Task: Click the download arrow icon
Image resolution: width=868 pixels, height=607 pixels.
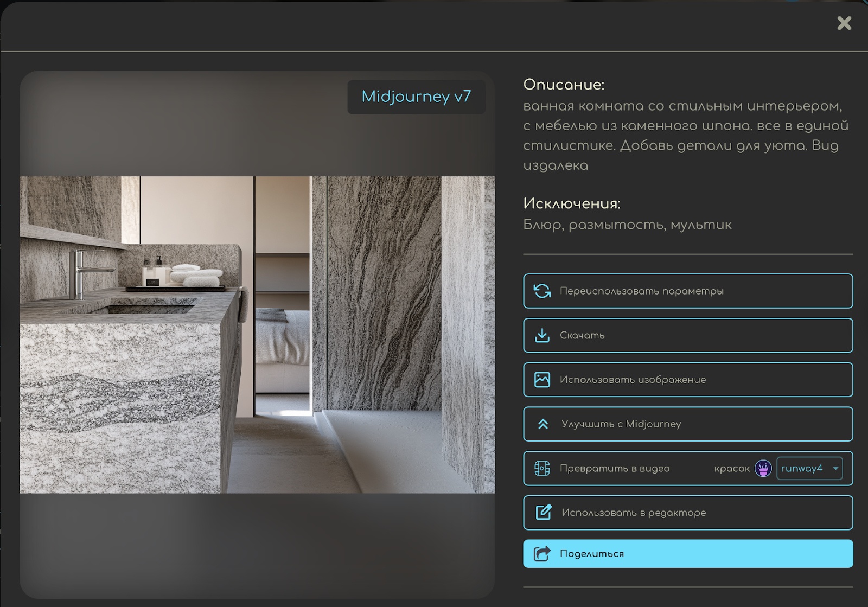Action: coord(542,335)
